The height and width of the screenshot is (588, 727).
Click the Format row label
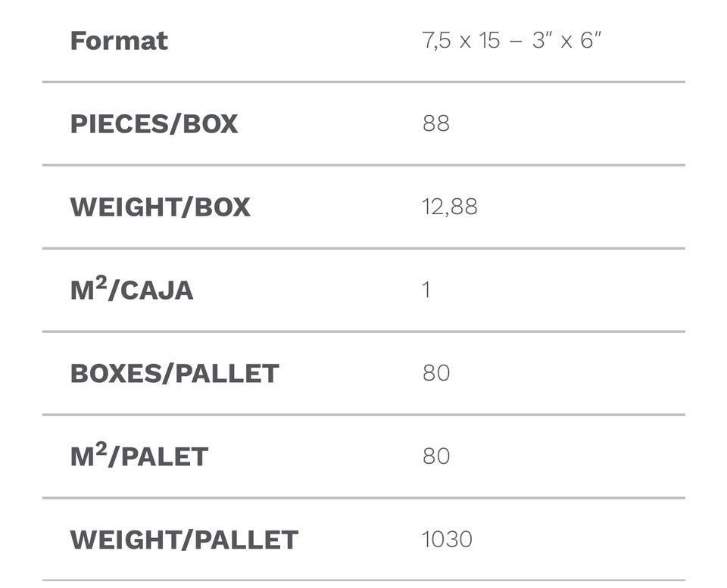pyautogui.click(x=119, y=40)
